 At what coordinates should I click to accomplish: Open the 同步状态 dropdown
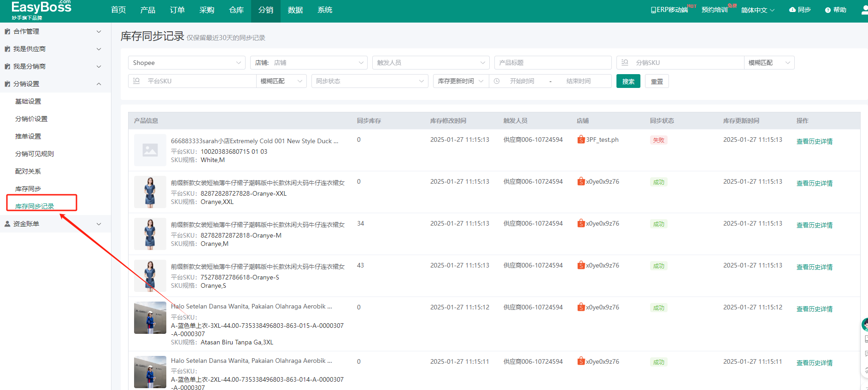(x=369, y=81)
